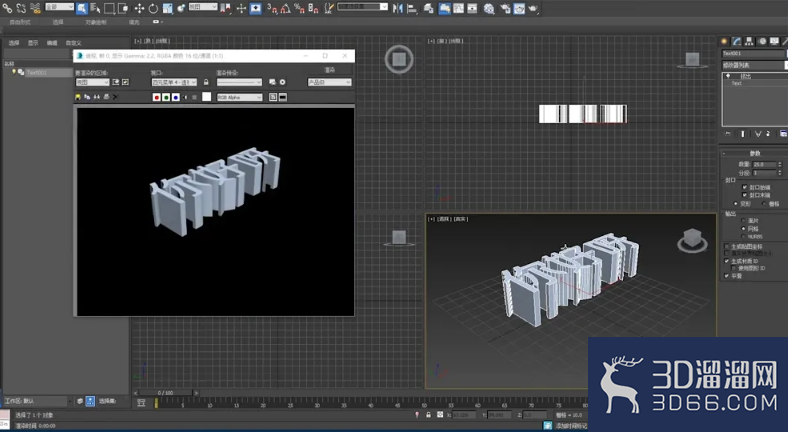This screenshot has width=788, height=432.
Task: Toggle Generate Mapping Coords checkbox
Action: tap(726, 247)
